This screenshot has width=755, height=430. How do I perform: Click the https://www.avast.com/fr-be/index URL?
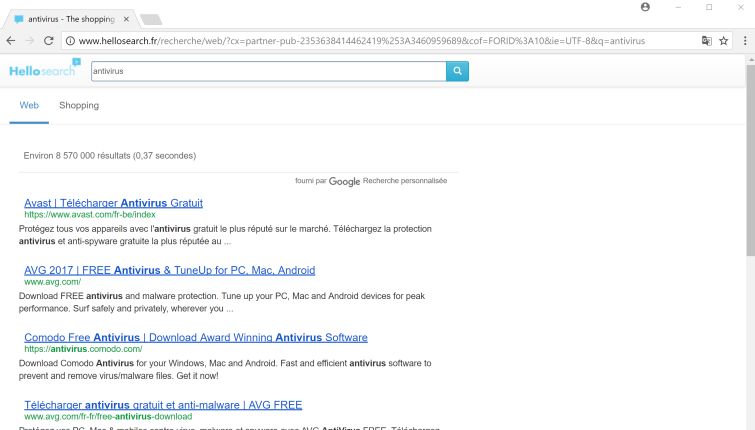point(90,215)
